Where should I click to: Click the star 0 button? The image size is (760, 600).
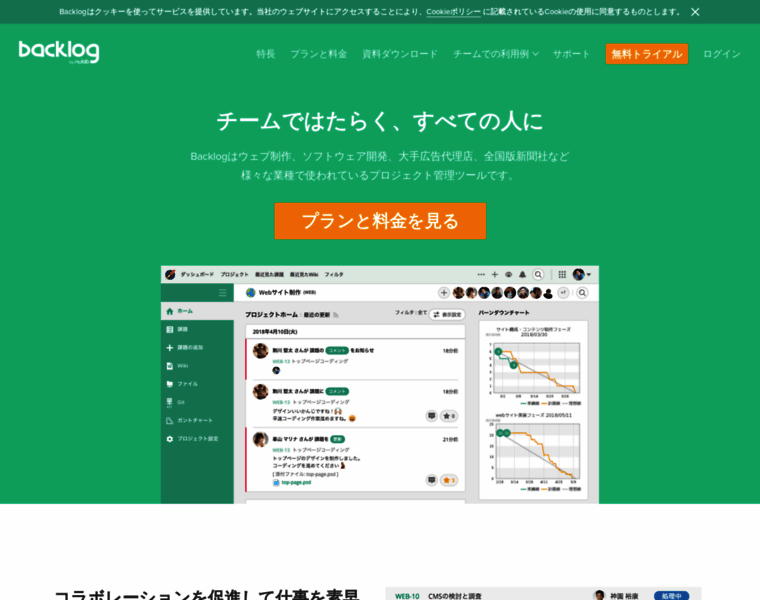point(449,416)
